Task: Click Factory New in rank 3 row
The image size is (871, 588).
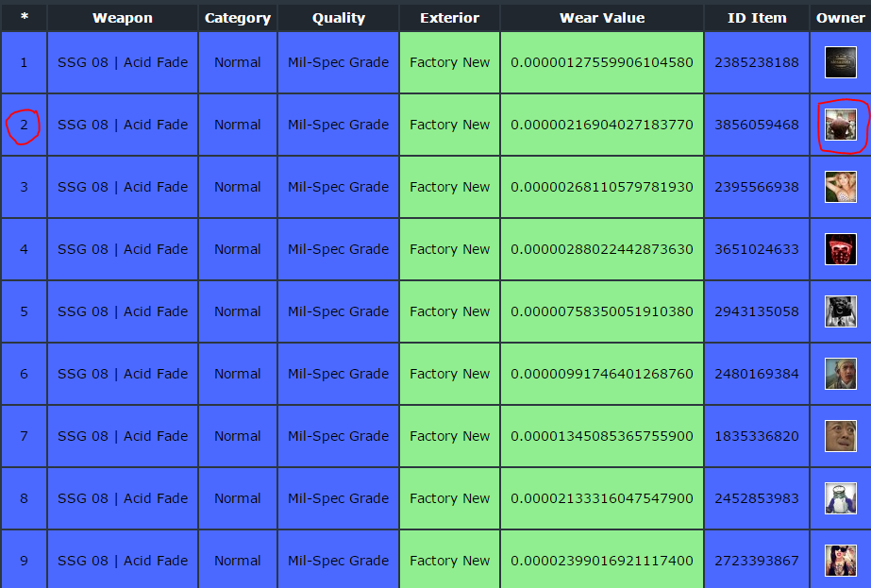Action: click(449, 187)
